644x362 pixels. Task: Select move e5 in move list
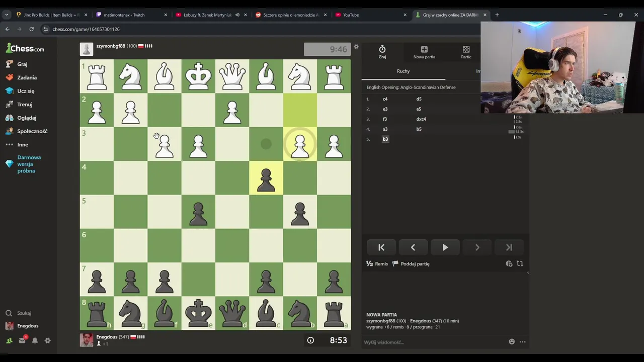(419, 109)
